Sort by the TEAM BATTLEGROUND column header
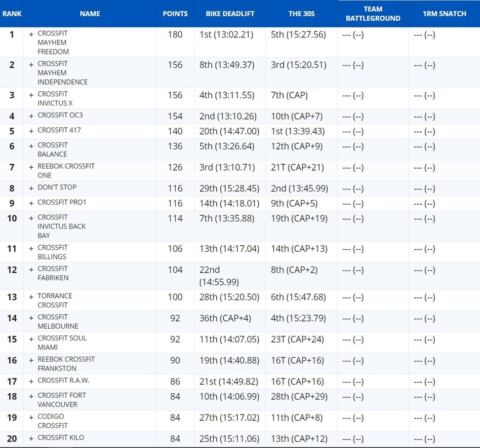 click(373, 14)
